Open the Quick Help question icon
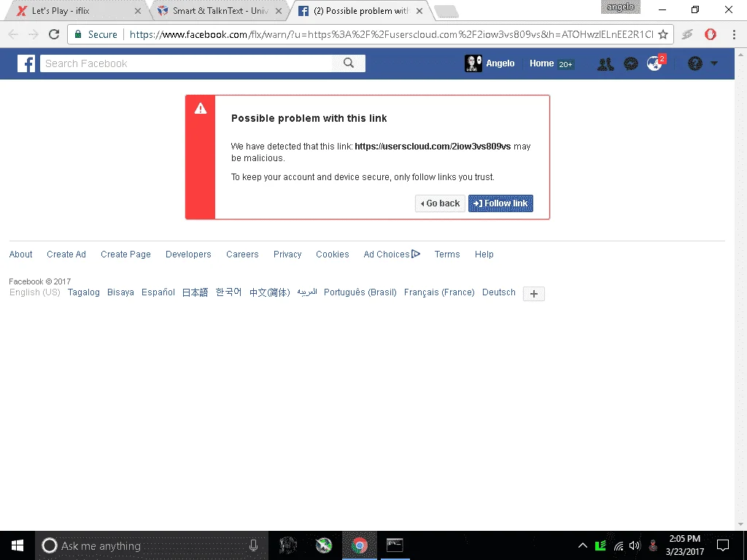The height and width of the screenshot is (560, 747). point(695,63)
